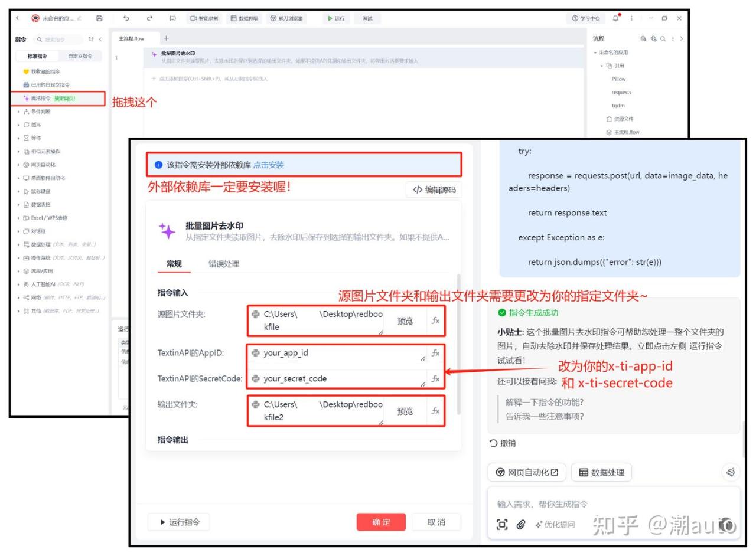
Task: Click the save icon in title bar
Action: (99, 18)
